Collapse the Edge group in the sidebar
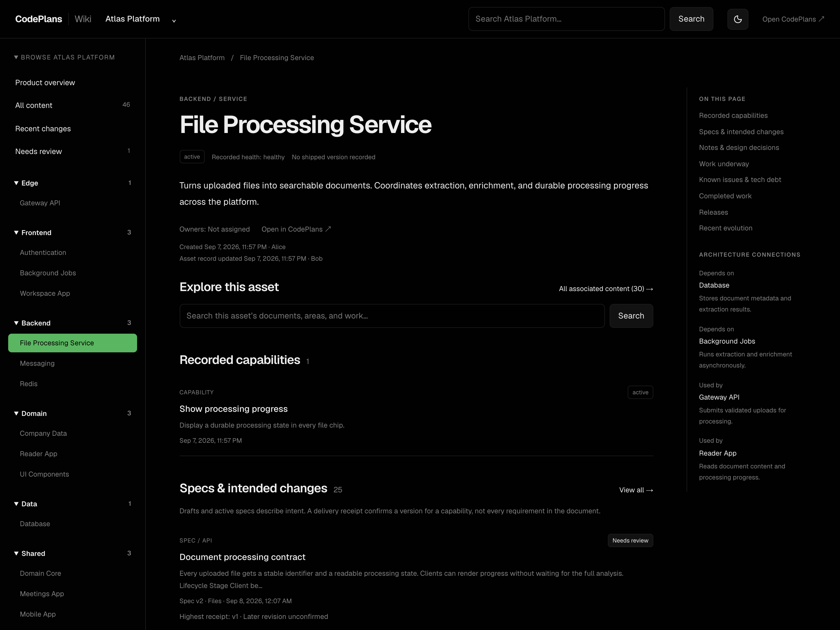 (72, 183)
